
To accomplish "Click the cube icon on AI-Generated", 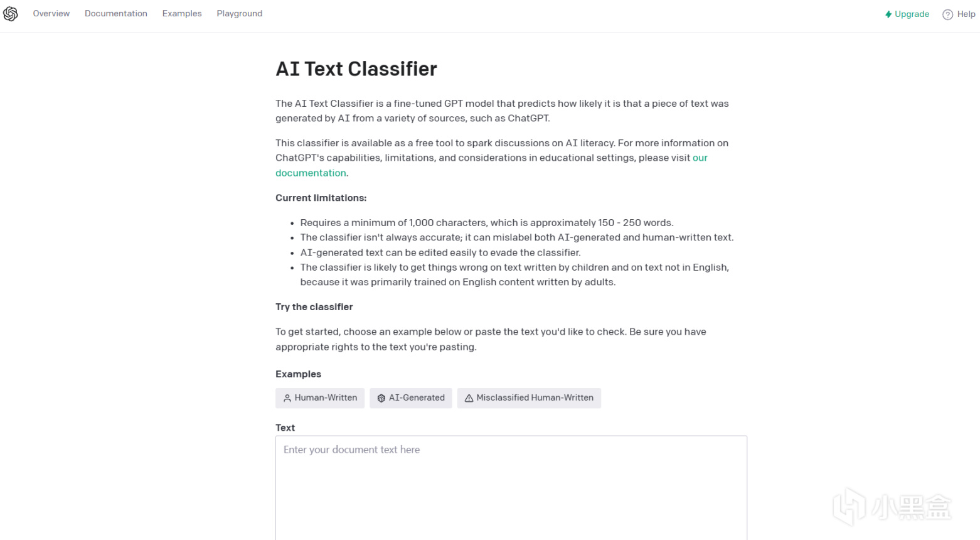I will [381, 398].
